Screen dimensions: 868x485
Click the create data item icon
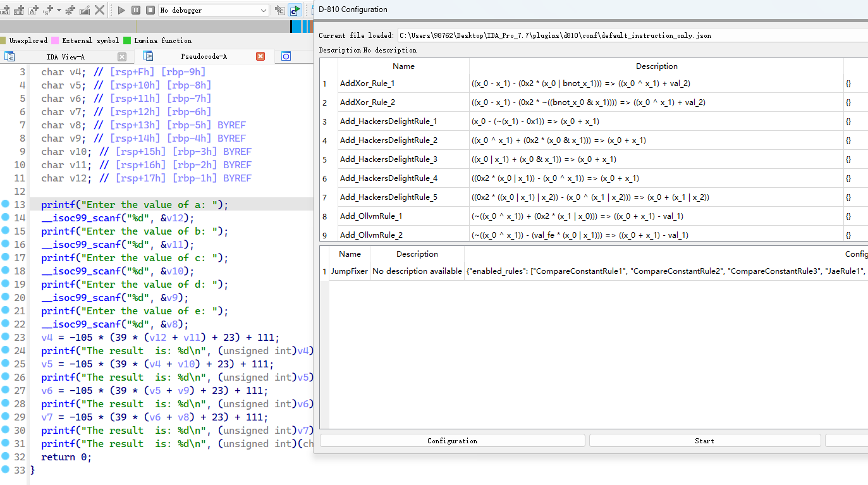(19, 10)
